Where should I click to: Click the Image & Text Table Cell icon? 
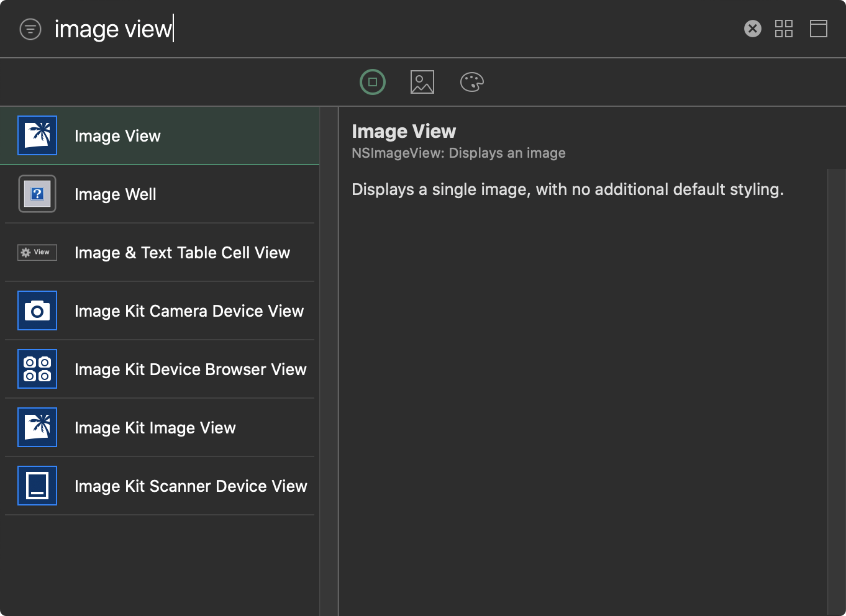(37, 252)
